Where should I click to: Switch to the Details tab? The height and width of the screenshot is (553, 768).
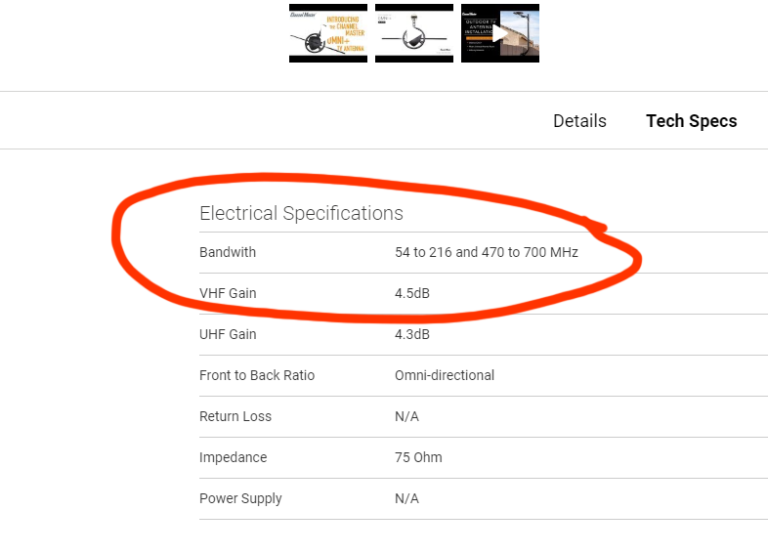pyautogui.click(x=579, y=121)
